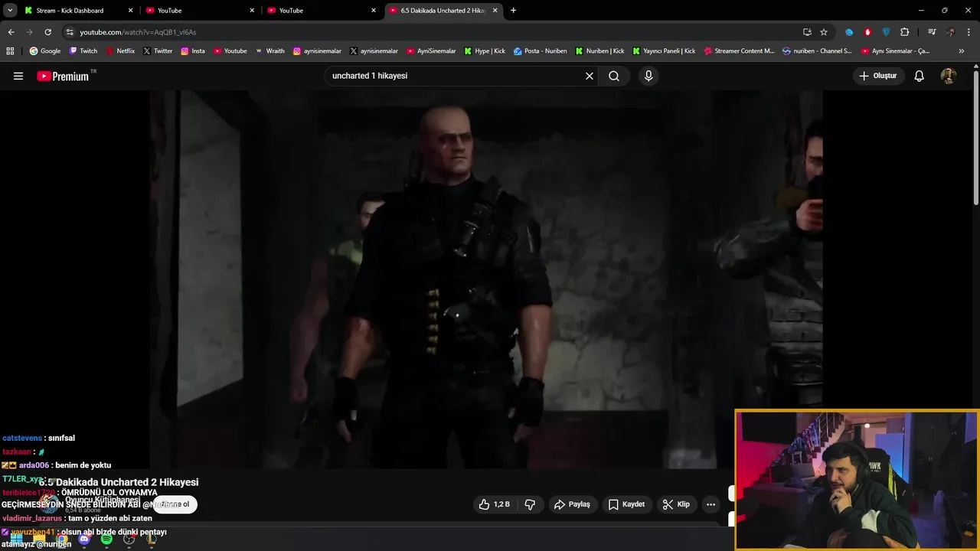The height and width of the screenshot is (551, 980).
Task: Open the Wraith bookmark
Action: (269, 51)
